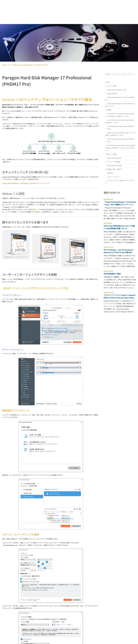
Task: Open HFS+ for Windows、Linux File Systems news headline
Action: (118, 251)
